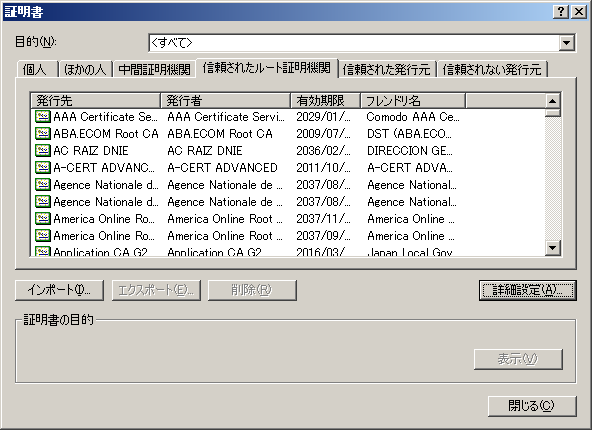Click the AAA Certificate Services certificate icon
The image size is (592, 430).
coord(43,116)
